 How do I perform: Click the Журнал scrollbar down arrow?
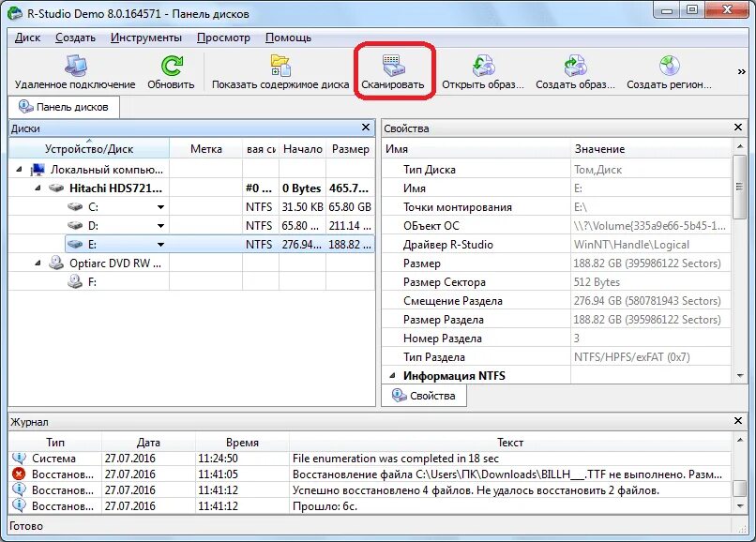point(739,506)
